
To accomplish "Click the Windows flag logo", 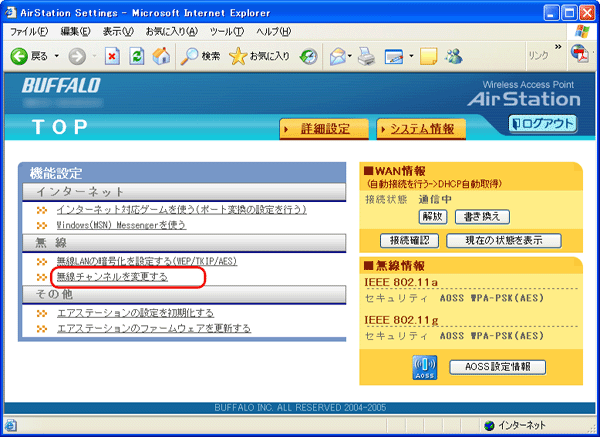I will pos(582,31).
